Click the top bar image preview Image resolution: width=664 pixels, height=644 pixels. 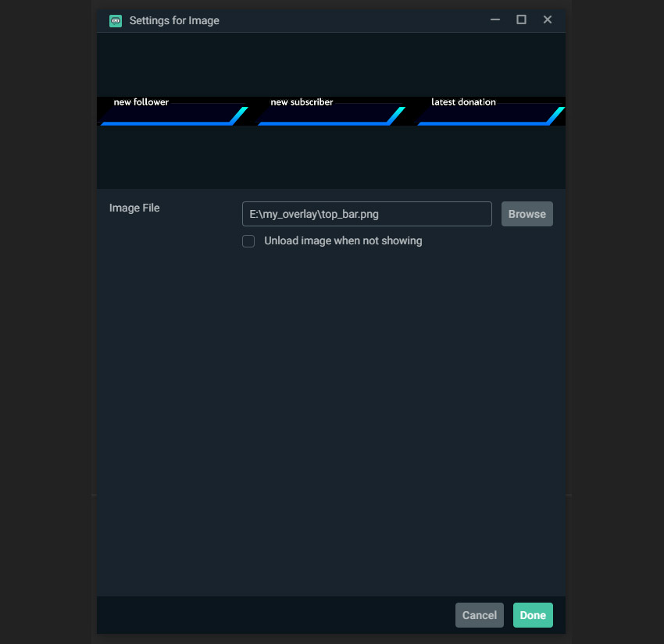(331, 112)
